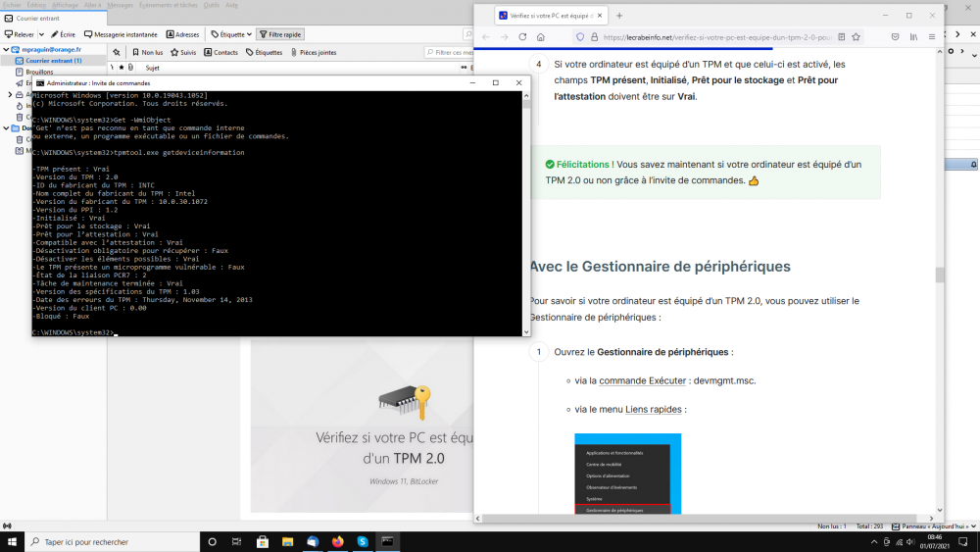The height and width of the screenshot is (552, 980).
Task: Reload the page in Firefox
Action: coord(522,37)
